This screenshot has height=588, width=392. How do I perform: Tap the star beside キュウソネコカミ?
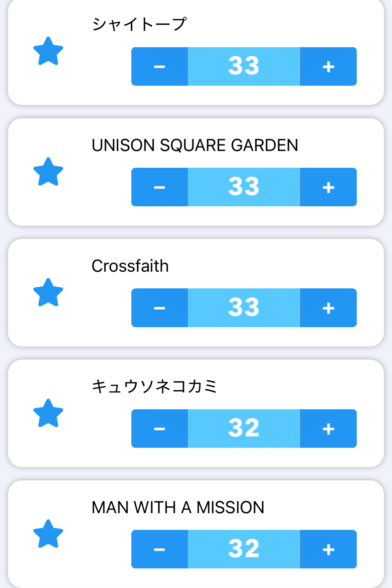coord(48,413)
